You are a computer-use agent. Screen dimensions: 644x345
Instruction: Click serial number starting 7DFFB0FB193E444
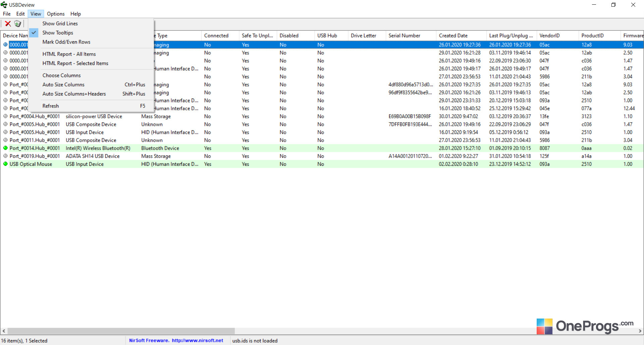(410, 124)
